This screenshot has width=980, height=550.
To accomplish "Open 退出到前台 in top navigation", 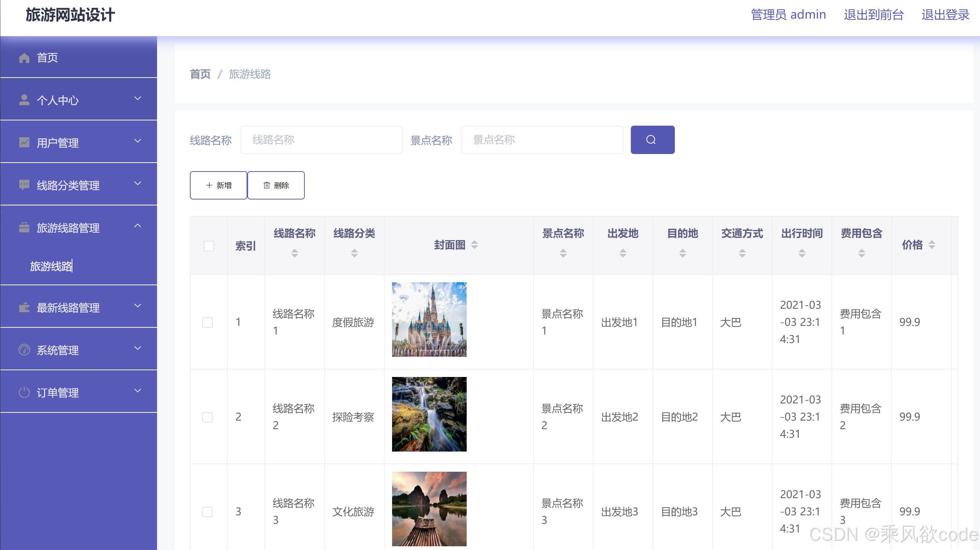I will point(873,15).
